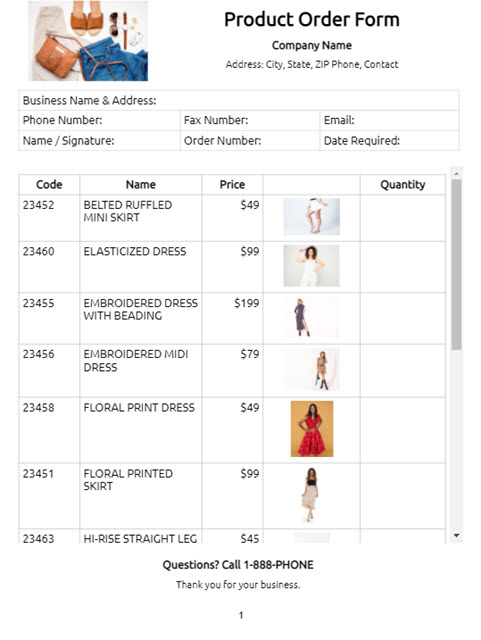Click the Order Number field

click(x=250, y=141)
